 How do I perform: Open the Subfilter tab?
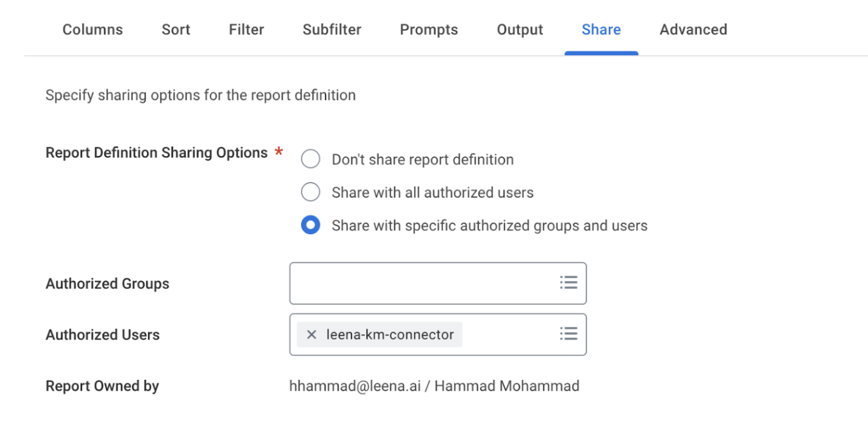click(x=331, y=30)
